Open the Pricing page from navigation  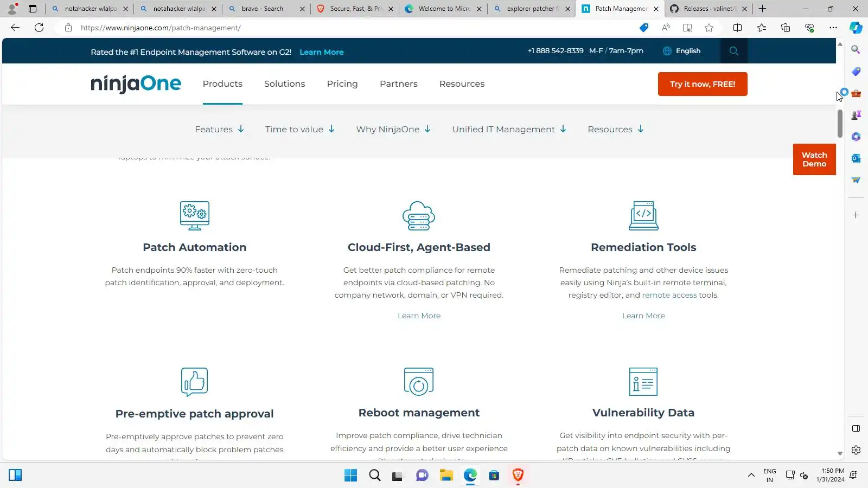click(x=342, y=84)
